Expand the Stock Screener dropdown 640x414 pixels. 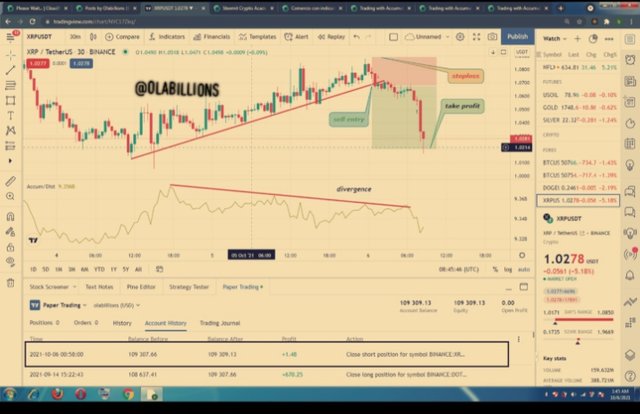(x=53, y=287)
